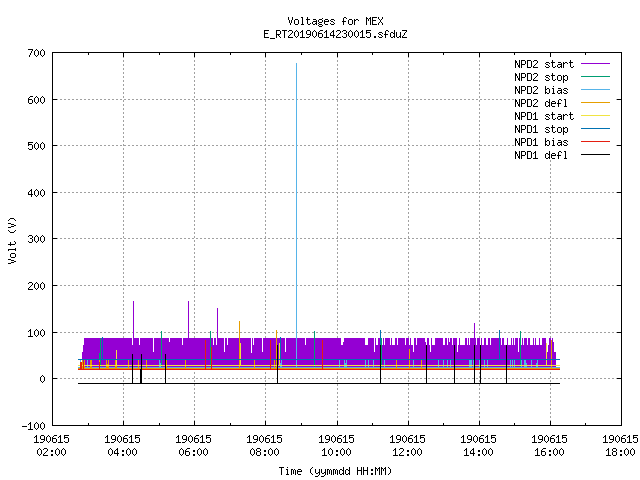Click the 04:00 x-axis time label
The width and height of the screenshot is (640, 480).
coord(122,452)
